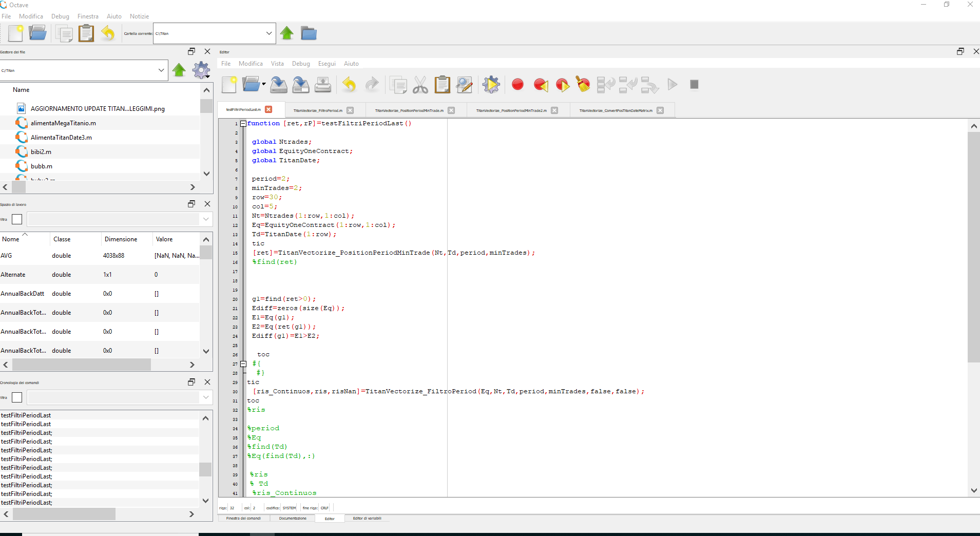Screen dimensions: 980x536
Task: Click the File Browser settings gear icon
Action: [x=201, y=70]
